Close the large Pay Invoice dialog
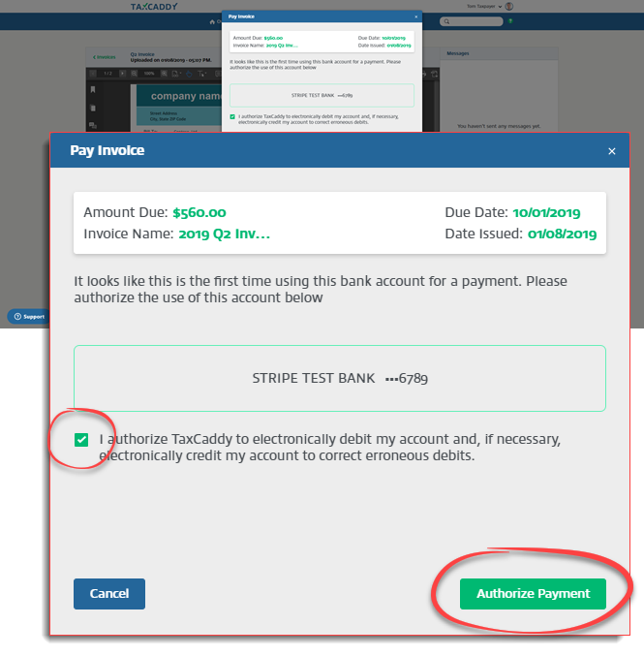The width and height of the screenshot is (644, 656). 612,151
